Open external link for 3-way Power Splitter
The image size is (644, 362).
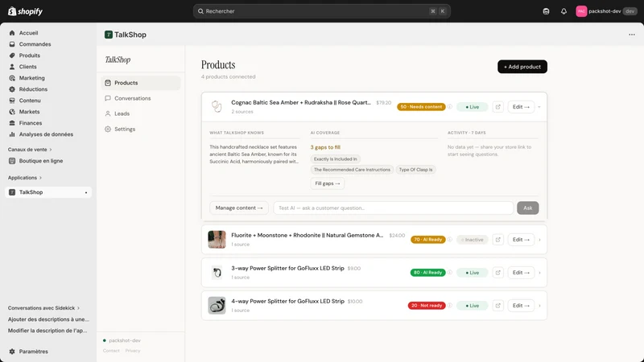[497, 273]
